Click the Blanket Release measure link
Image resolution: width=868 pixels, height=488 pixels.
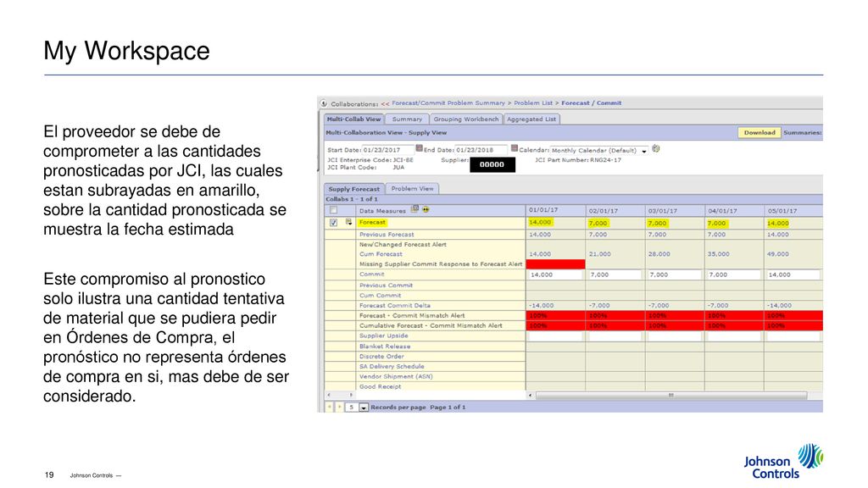[385, 347]
